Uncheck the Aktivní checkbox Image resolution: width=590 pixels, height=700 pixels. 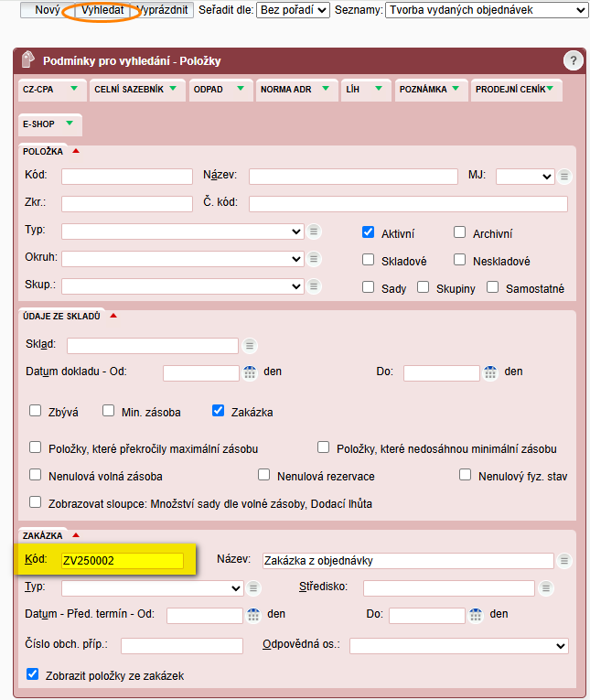pyautogui.click(x=369, y=232)
